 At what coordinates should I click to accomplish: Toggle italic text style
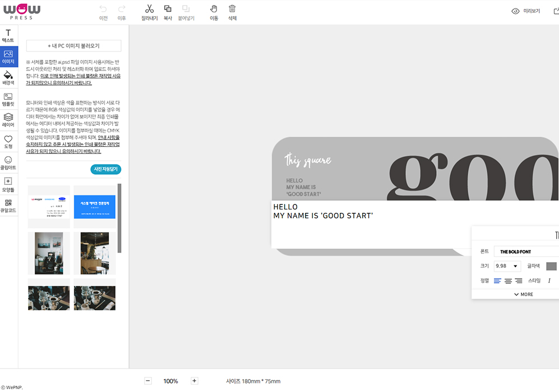[549, 281]
